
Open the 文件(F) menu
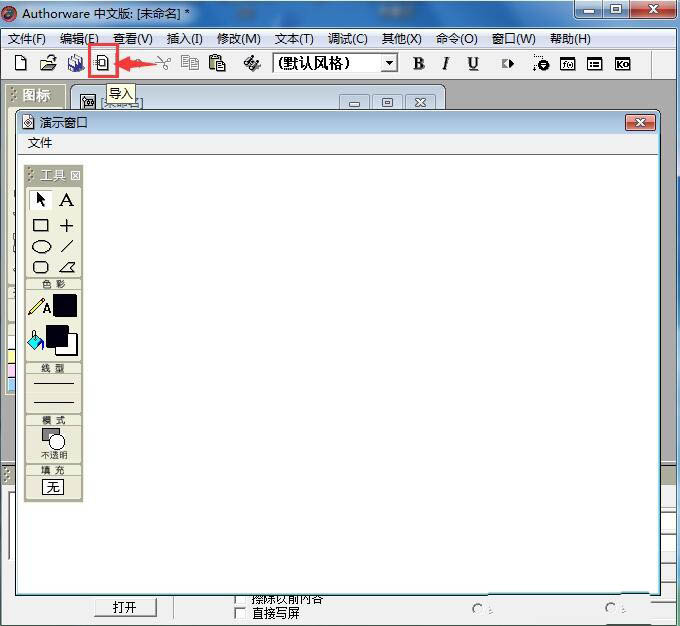pyautogui.click(x=26, y=39)
